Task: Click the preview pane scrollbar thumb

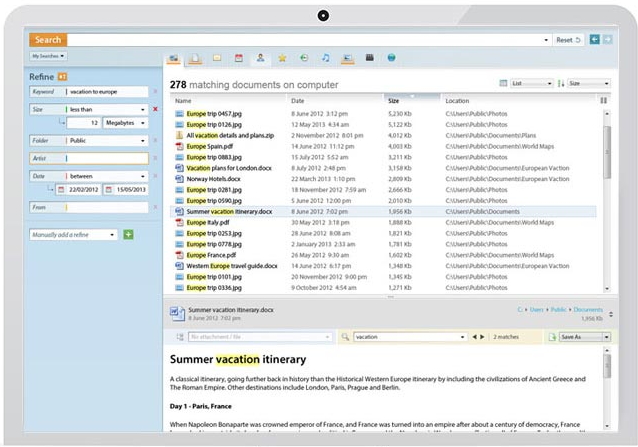Action: tap(607, 366)
